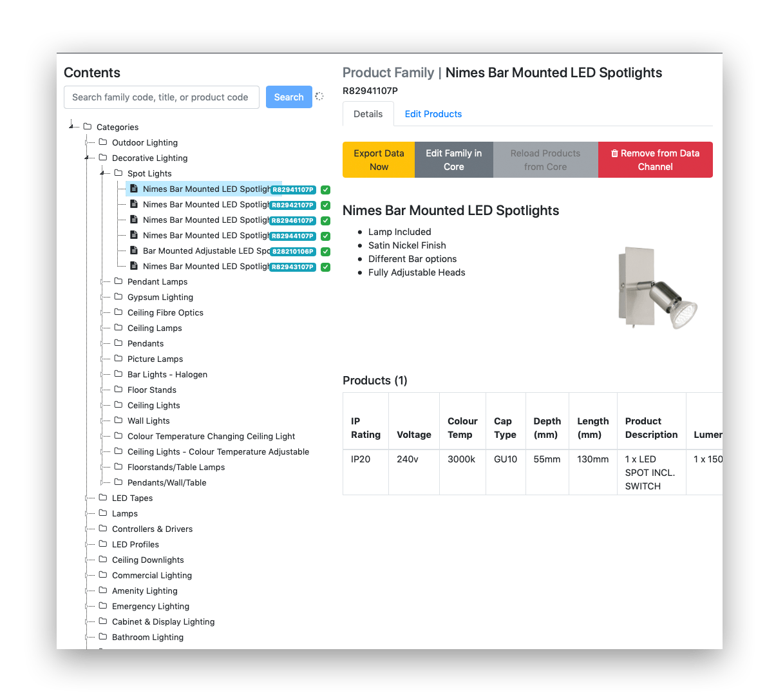The height and width of the screenshot is (700, 776).
Task: Click the Emergency Lighting folder icon
Action: 103,605
